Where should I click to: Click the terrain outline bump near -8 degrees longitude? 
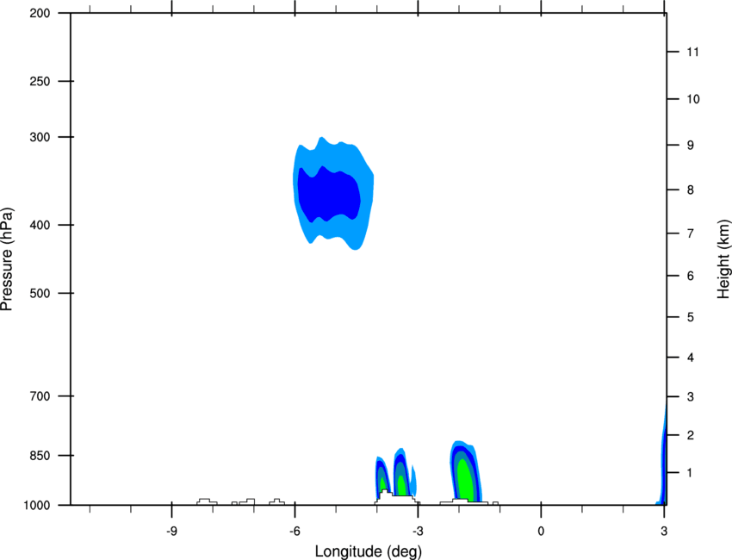coord(207,501)
